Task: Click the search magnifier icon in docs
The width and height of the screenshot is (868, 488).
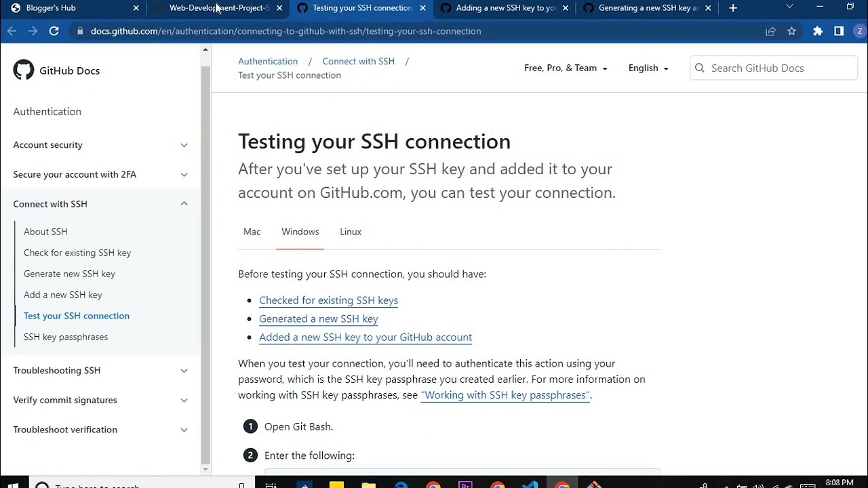Action: point(700,68)
